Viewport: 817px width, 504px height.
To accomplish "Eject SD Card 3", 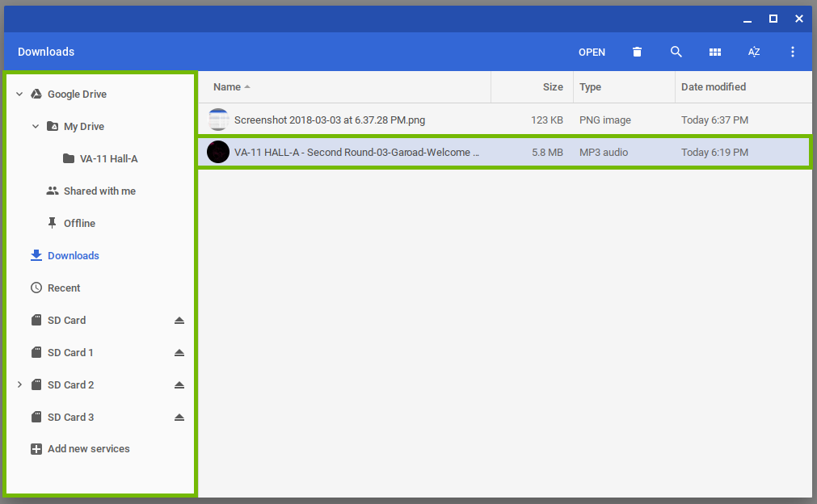I will coord(179,417).
